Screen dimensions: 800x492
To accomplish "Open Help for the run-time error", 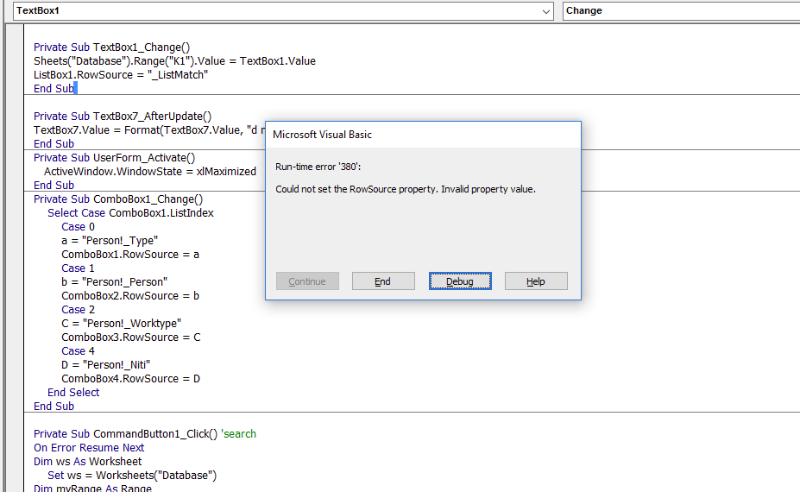I will pos(536,281).
